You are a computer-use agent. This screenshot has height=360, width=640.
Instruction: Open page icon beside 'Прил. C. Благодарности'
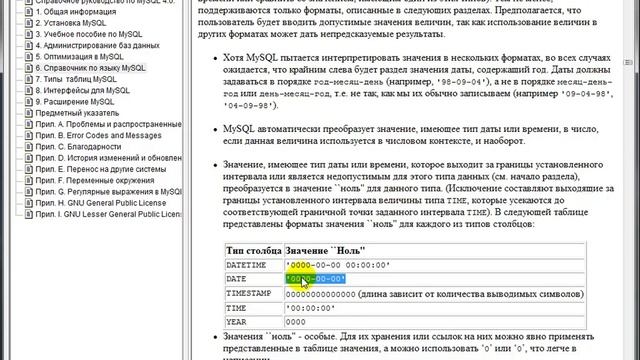point(29,147)
